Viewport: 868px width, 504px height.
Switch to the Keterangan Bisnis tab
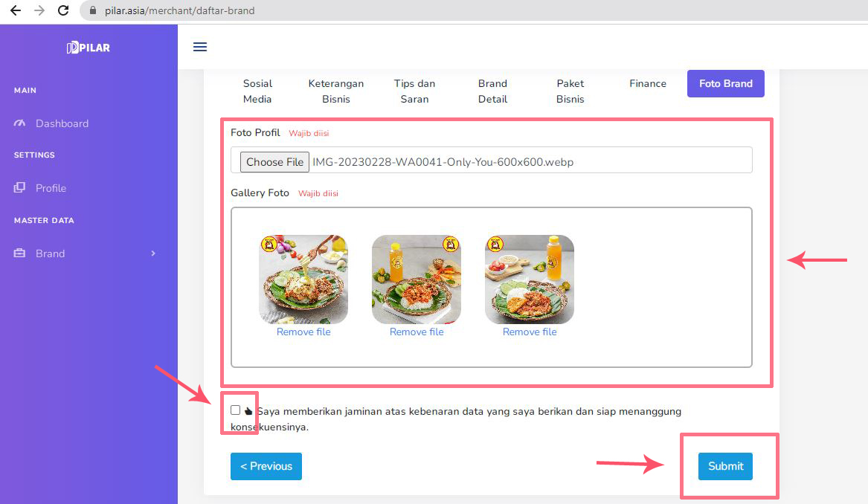point(336,91)
